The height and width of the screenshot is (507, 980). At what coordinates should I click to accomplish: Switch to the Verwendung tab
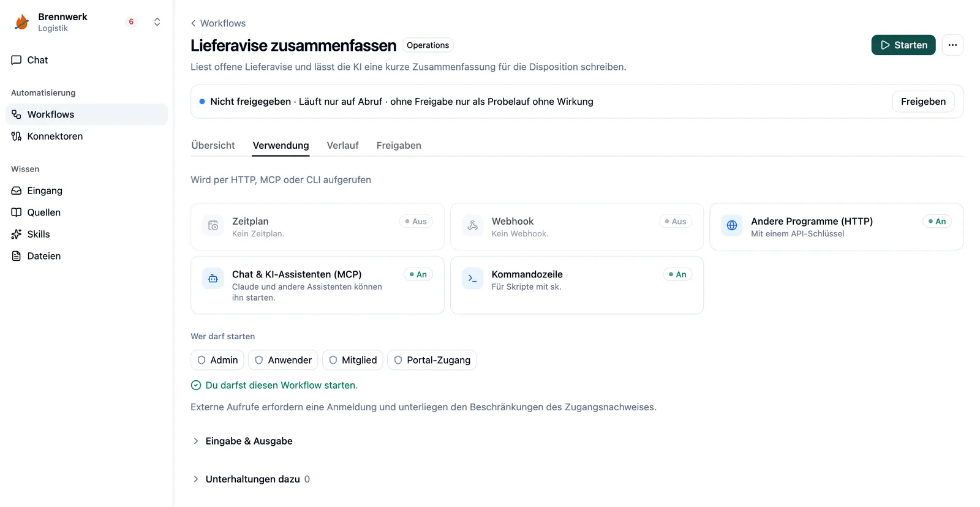point(281,146)
